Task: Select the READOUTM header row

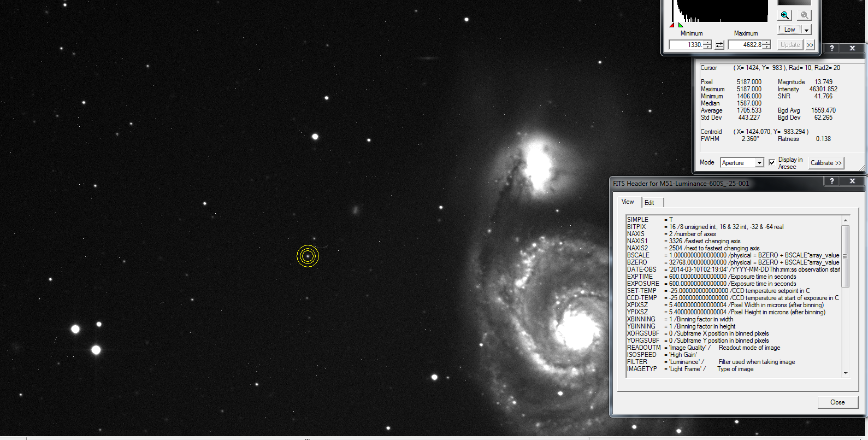Action: click(733, 348)
